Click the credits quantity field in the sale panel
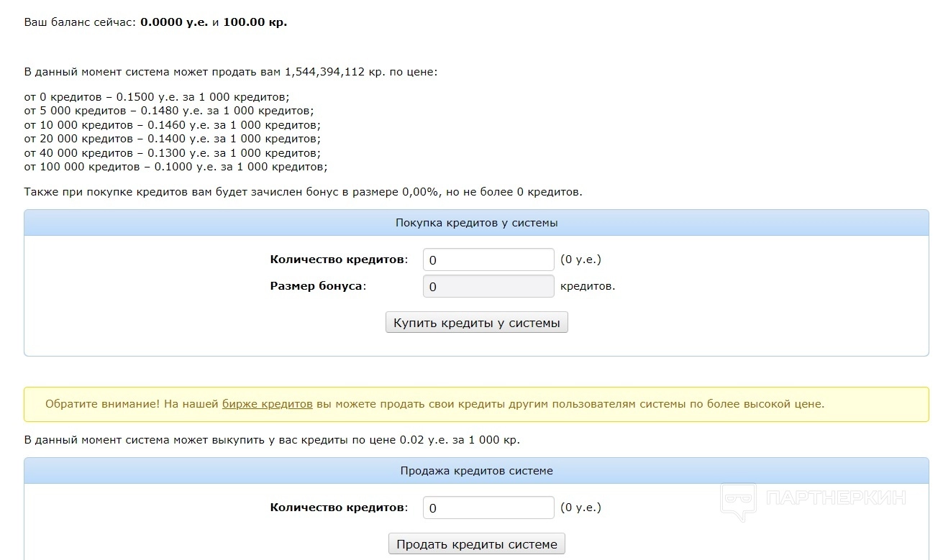This screenshot has width=943, height=560. [x=488, y=508]
